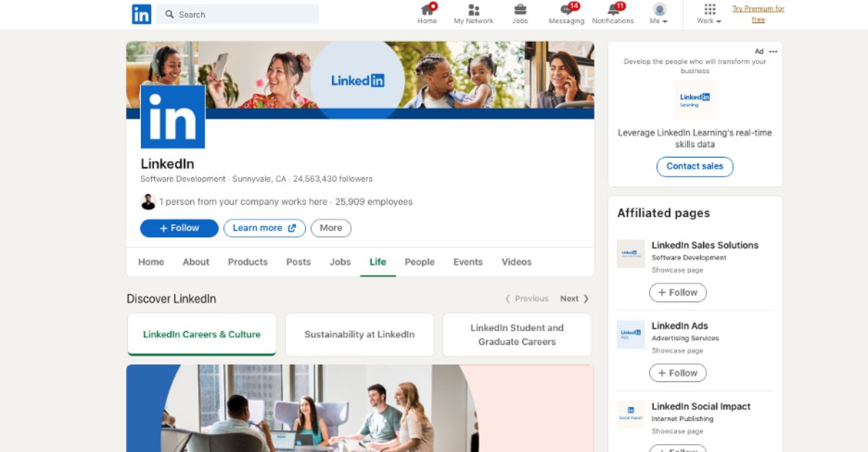Open the Home feed icon

pos(427,14)
